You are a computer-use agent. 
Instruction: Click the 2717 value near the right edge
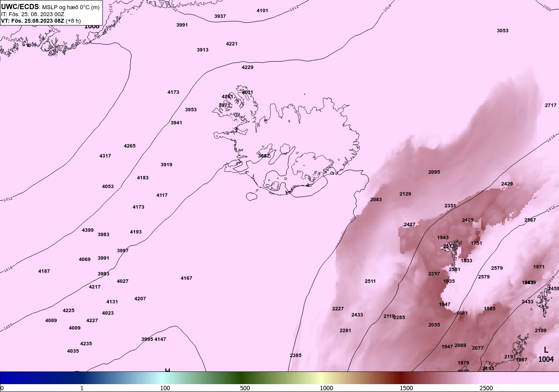pyautogui.click(x=551, y=105)
